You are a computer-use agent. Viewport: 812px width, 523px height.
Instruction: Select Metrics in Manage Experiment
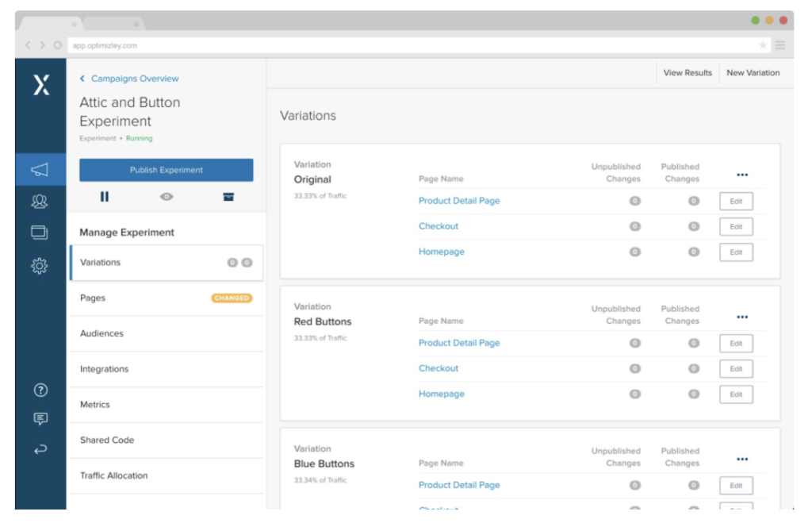167,405
